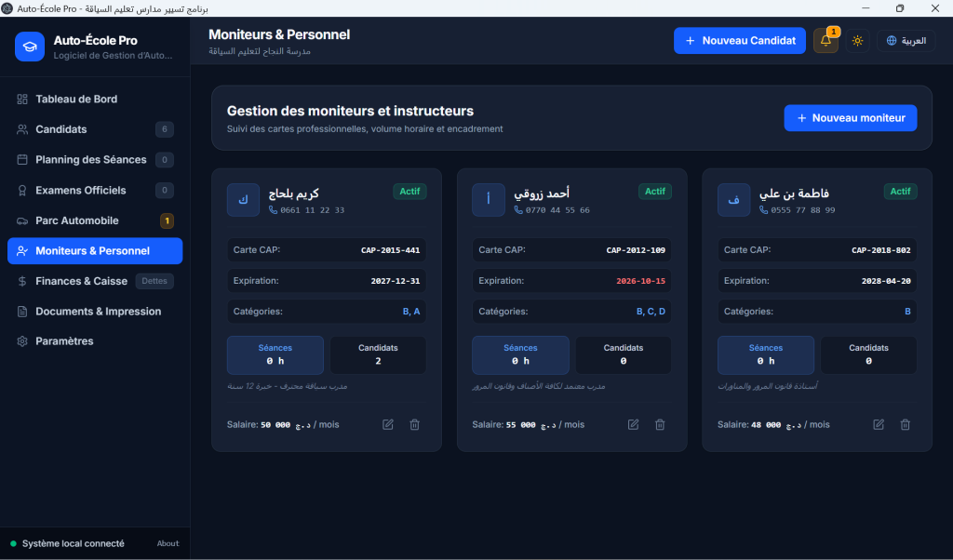Click the Dettes badge next to Finances
Image resolution: width=953 pixels, height=560 pixels.
point(154,281)
